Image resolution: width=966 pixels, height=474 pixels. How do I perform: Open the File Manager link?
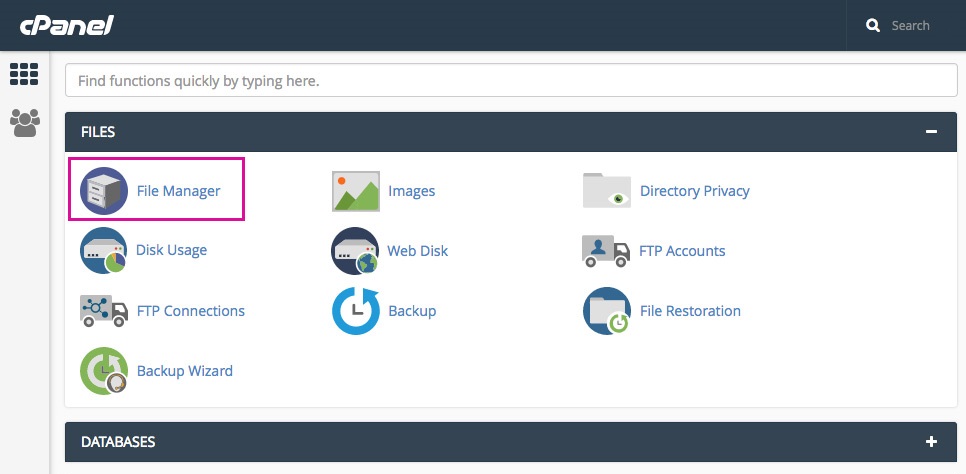(179, 191)
